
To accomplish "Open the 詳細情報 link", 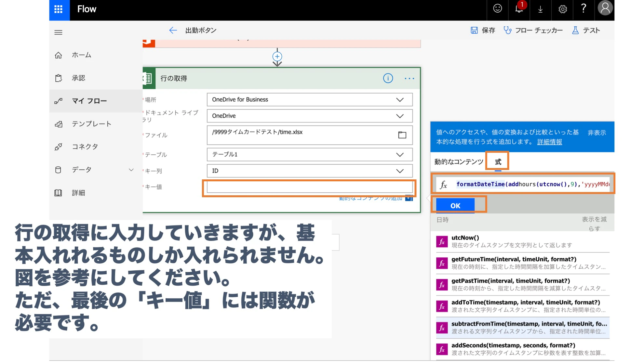I will [549, 142].
